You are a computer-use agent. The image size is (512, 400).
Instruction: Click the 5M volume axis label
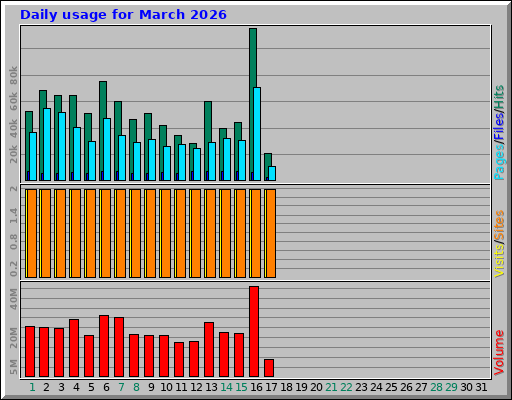[x=13, y=367]
